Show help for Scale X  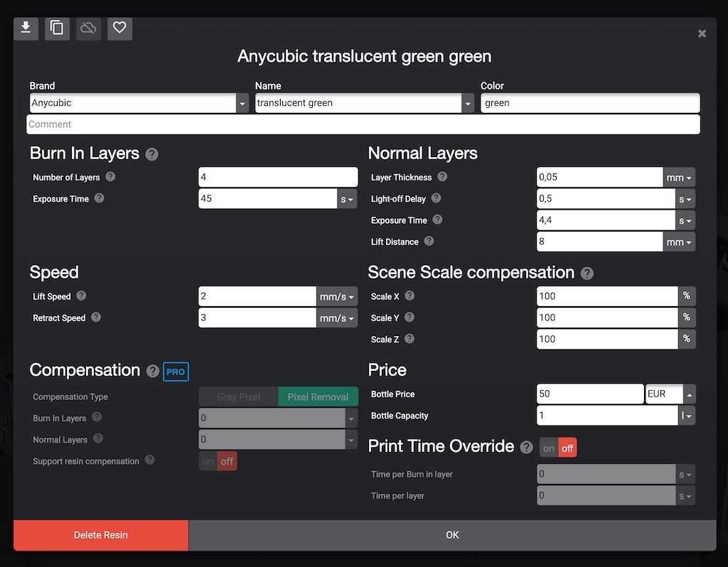[409, 296]
